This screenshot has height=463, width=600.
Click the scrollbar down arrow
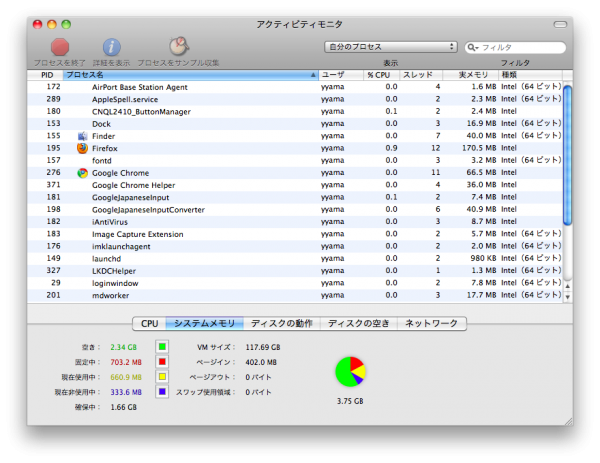coord(568,297)
